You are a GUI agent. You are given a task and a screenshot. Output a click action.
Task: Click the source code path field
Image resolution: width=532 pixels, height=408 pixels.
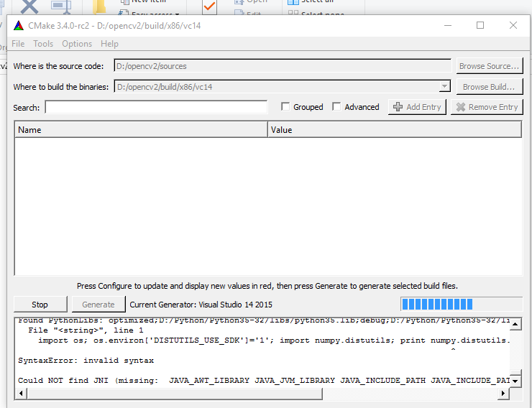tap(283, 66)
